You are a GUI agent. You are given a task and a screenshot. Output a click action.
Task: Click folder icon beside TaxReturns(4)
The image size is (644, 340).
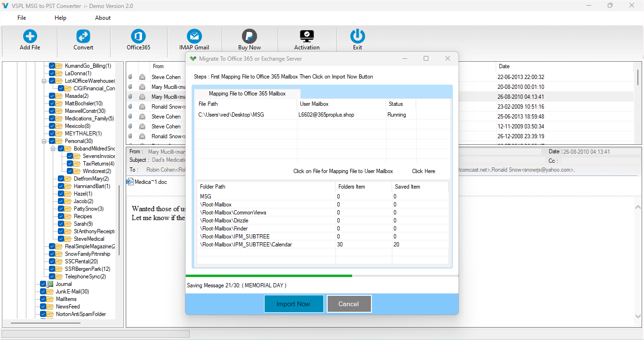77,164
